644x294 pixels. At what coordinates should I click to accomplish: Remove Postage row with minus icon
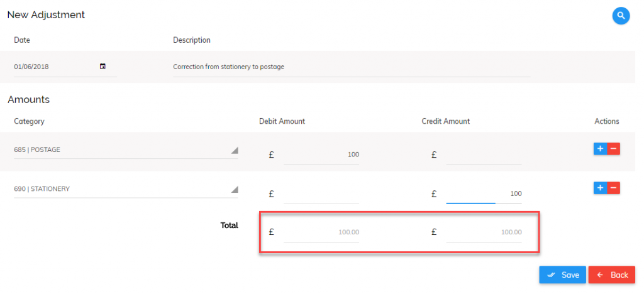[x=613, y=148]
